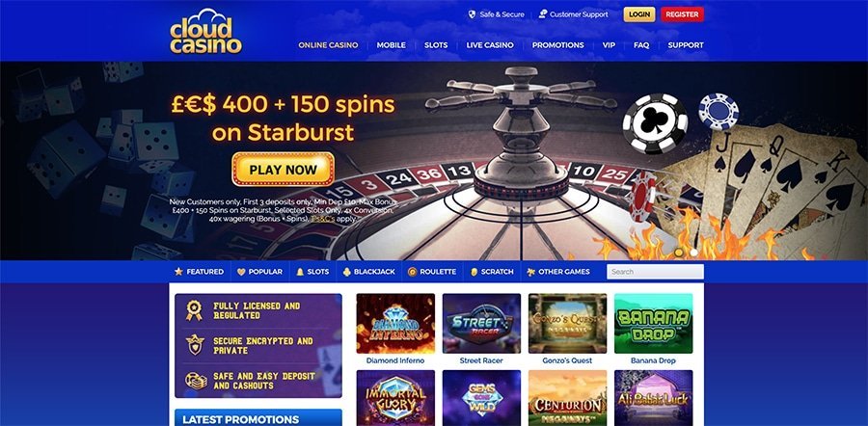Click the Cloud Casino logo
The image size is (868, 426).
click(x=205, y=32)
